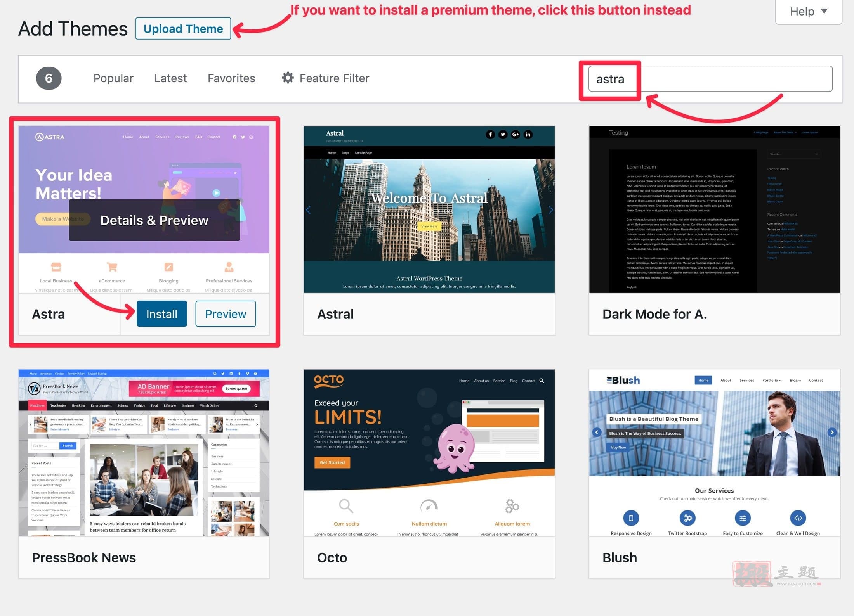Open the Help dropdown
This screenshot has height=616, width=854.
(809, 12)
